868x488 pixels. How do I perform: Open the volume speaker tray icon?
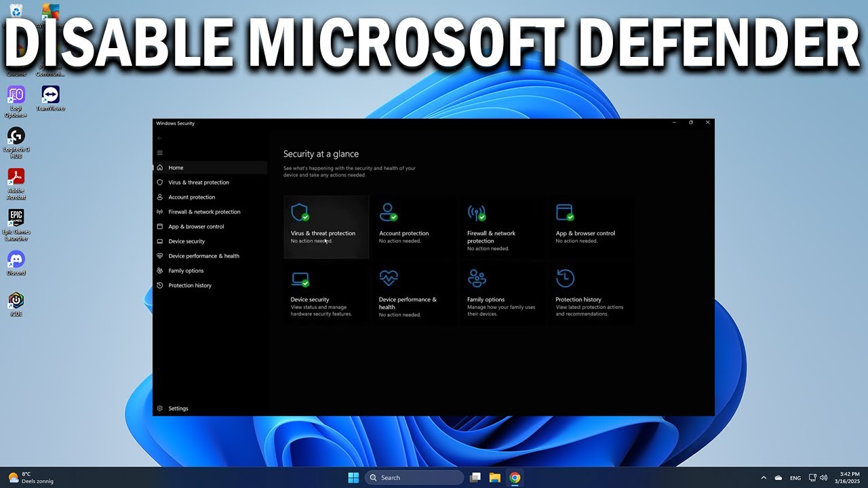coord(824,478)
